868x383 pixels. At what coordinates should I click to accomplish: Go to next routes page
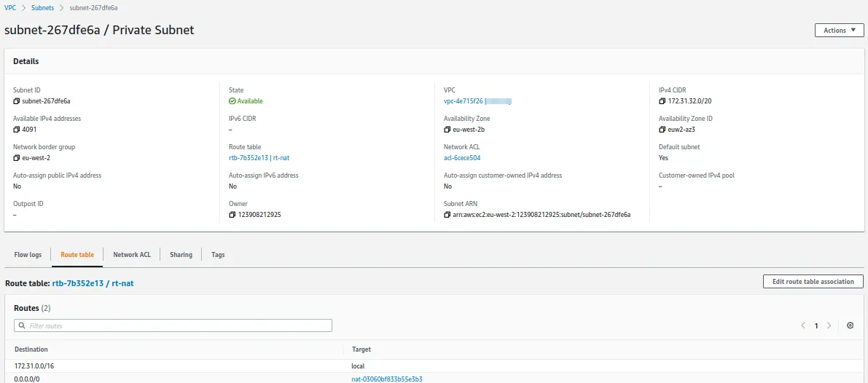tap(829, 325)
